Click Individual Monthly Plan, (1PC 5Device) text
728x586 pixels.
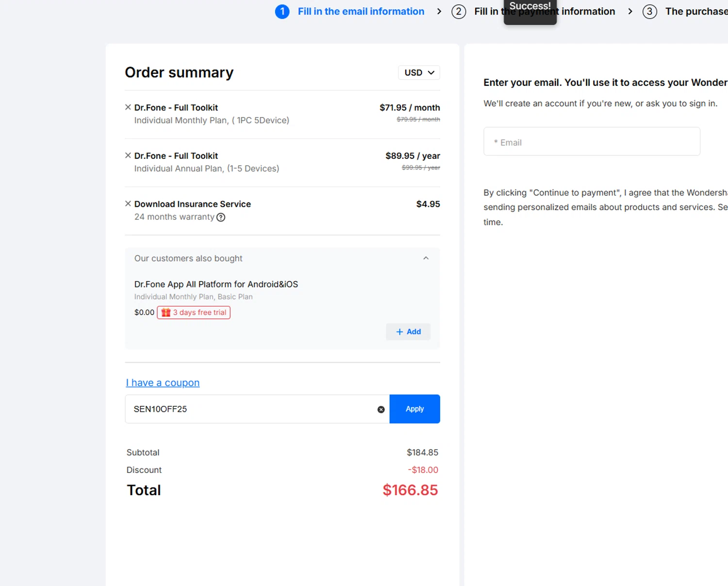212,120
